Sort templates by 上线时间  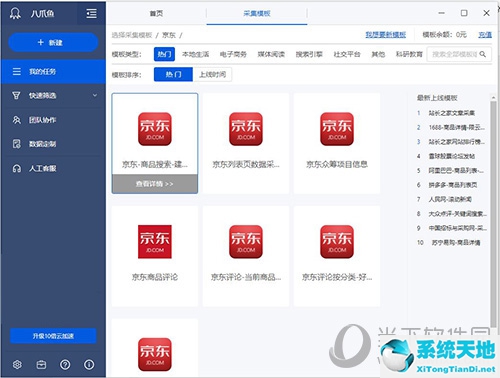[x=212, y=74]
